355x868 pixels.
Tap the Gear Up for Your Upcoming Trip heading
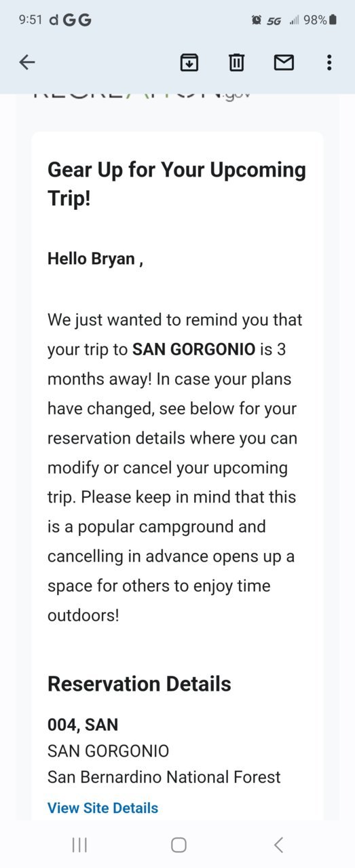point(176,184)
